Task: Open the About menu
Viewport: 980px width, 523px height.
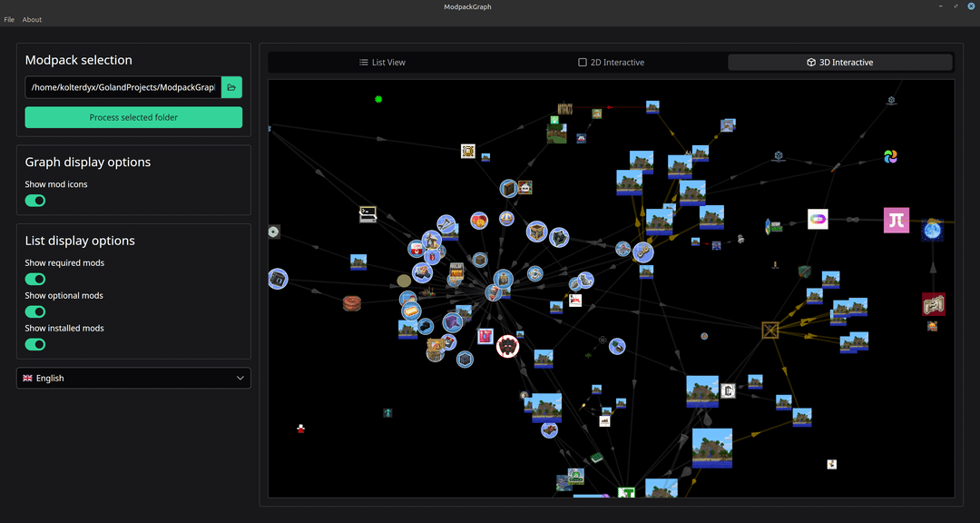Action: (x=32, y=19)
